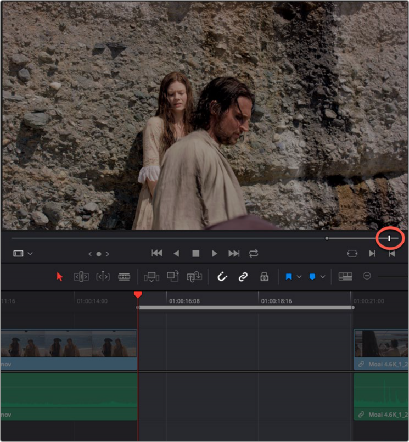Jump to last frame with skip-forward button
The height and width of the screenshot is (442, 409).
pyautogui.click(x=234, y=254)
